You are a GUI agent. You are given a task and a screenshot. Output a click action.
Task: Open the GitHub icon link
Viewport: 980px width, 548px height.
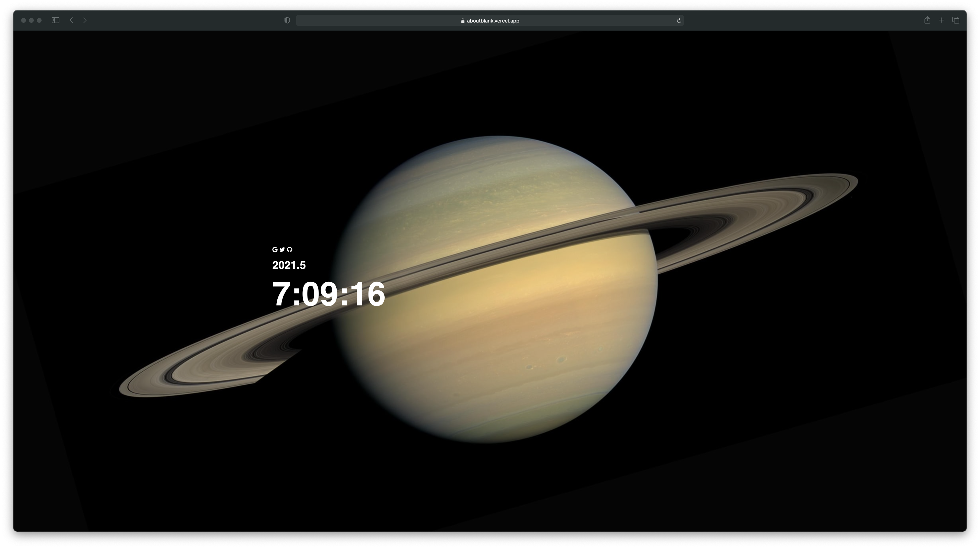(x=290, y=250)
